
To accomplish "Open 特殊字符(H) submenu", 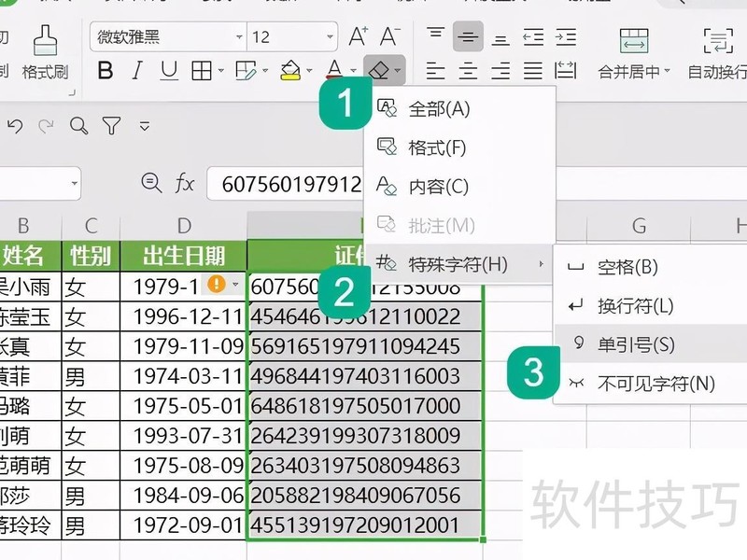I will point(459,264).
